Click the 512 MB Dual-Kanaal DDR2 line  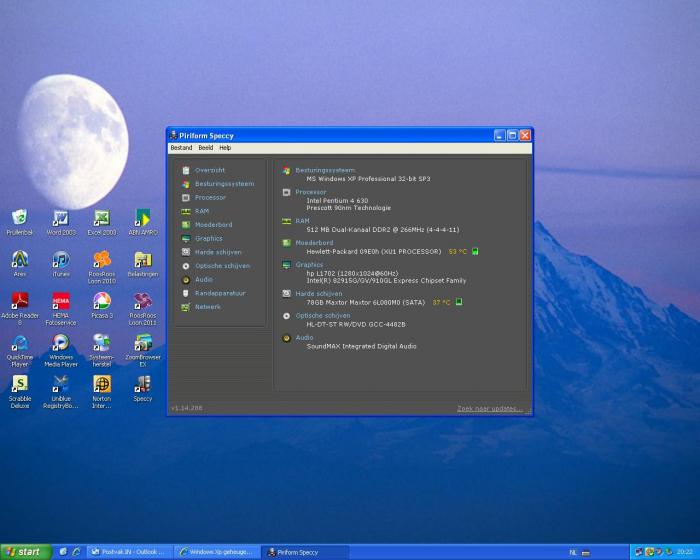[383, 230]
